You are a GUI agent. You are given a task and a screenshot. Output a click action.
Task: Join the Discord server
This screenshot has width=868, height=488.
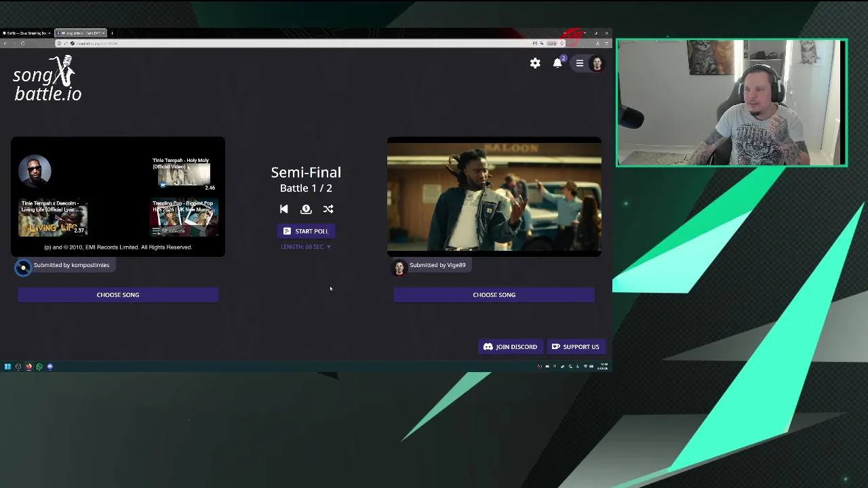pyautogui.click(x=510, y=346)
